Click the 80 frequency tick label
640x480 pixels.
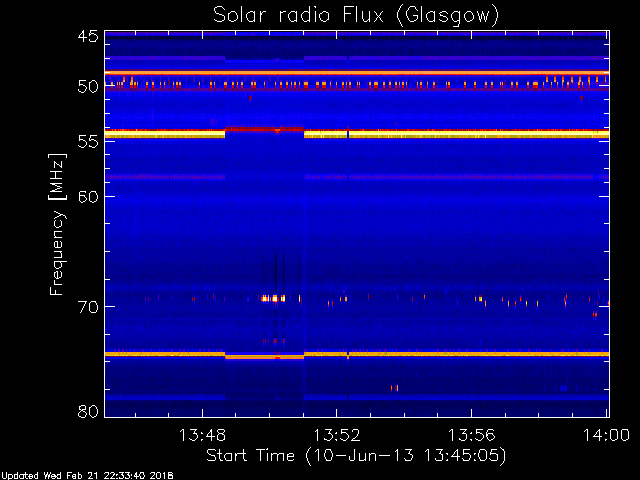click(x=88, y=411)
